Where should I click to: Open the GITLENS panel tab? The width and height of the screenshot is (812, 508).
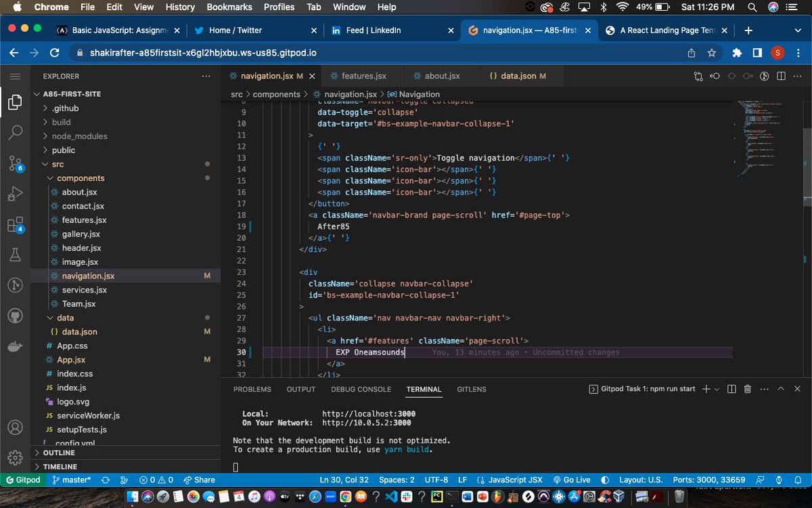(472, 389)
